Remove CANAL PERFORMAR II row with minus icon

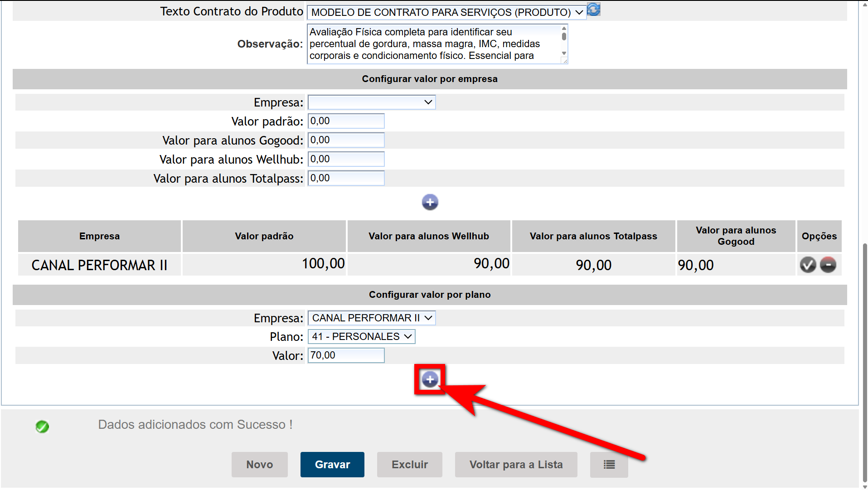coord(828,265)
